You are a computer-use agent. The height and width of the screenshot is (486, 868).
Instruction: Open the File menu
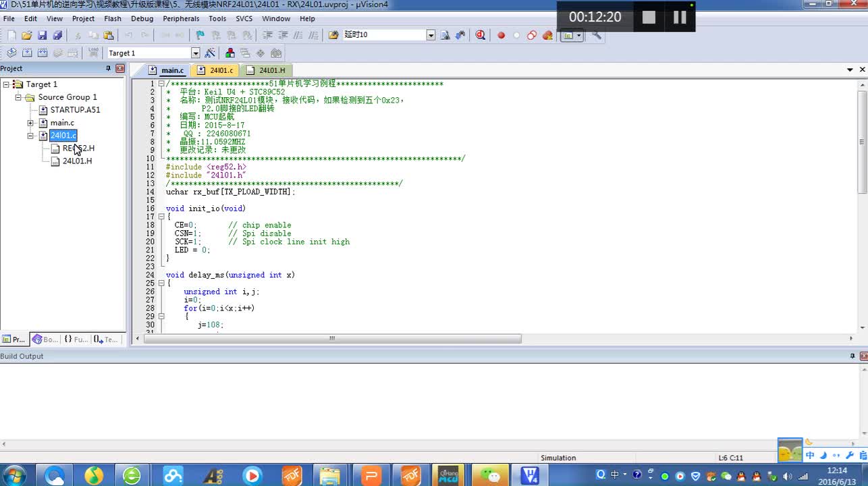coord(9,19)
